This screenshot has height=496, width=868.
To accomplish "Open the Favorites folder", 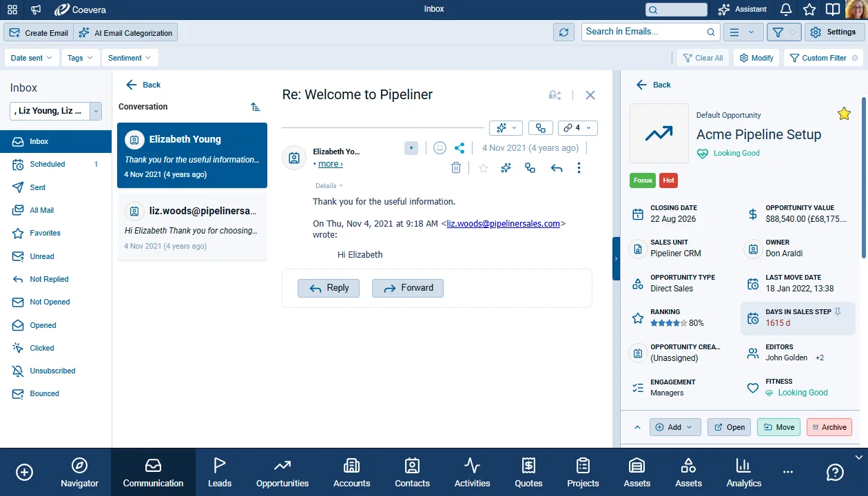I will click(x=56, y=233).
